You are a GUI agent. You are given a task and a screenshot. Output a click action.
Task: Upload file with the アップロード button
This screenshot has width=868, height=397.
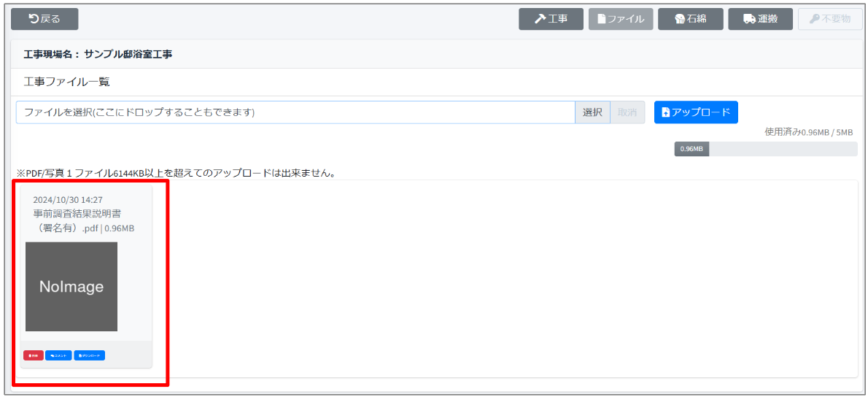(696, 112)
